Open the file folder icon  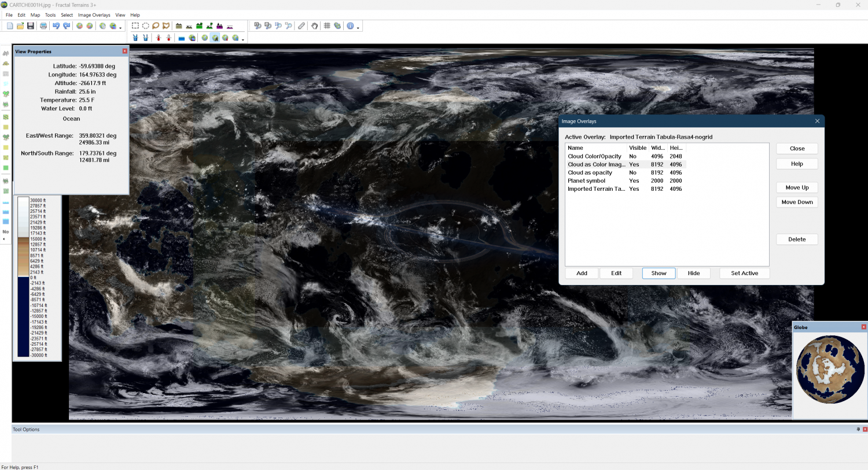point(20,26)
